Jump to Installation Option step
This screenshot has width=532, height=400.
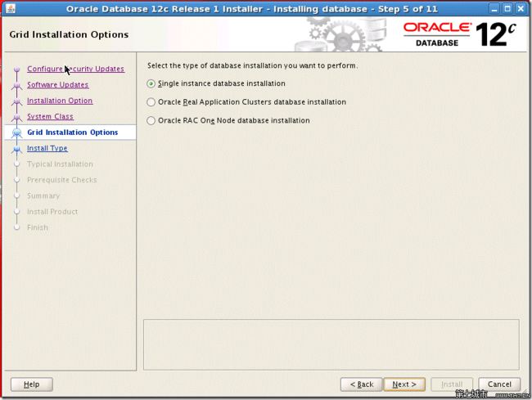click(x=60, y=101)
